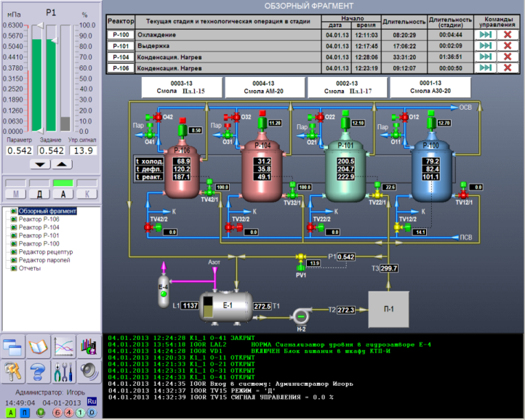This screenshot has width=525, height=420.
Task: Increase setpoint with the up arrow
Action: [62, 164]
